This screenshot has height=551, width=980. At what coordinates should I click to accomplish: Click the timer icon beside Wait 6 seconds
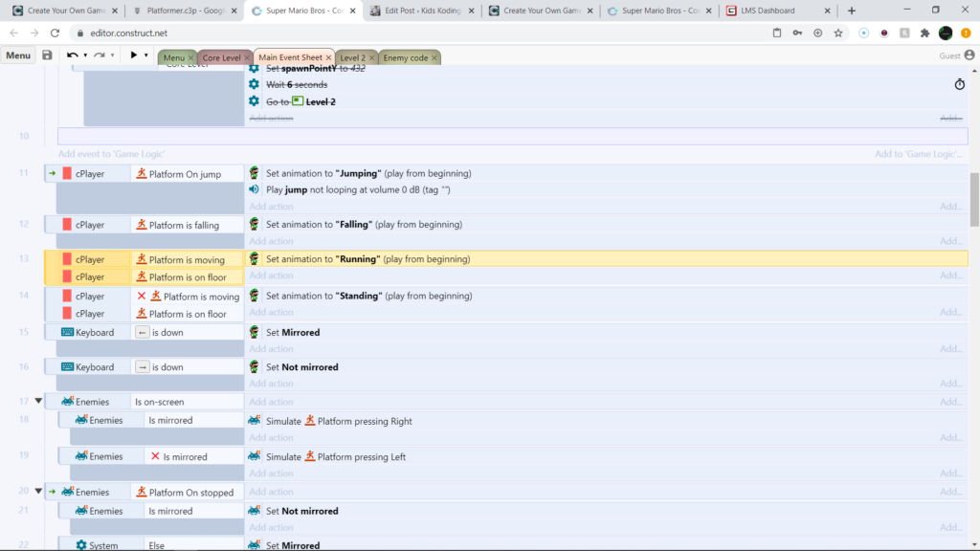[959, 84]
